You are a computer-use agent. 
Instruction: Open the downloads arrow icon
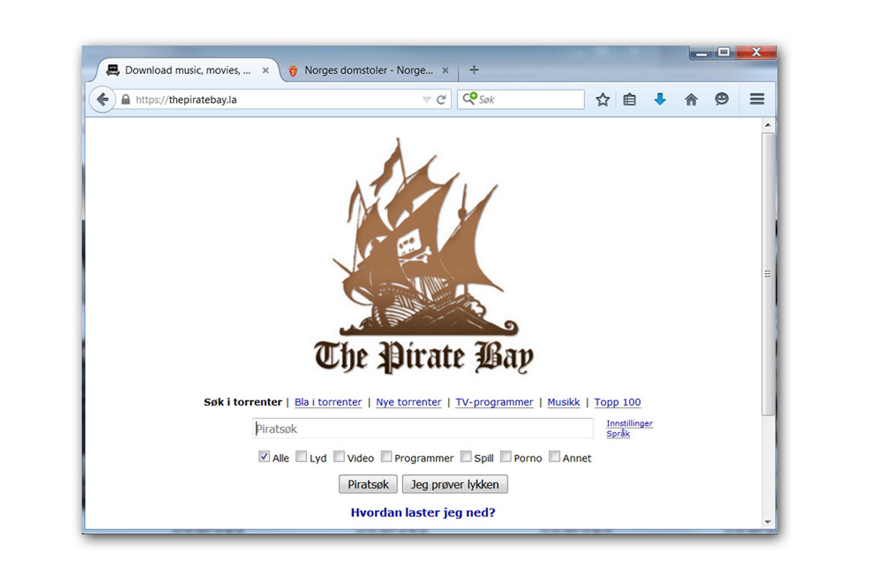[x=660, y=100]
